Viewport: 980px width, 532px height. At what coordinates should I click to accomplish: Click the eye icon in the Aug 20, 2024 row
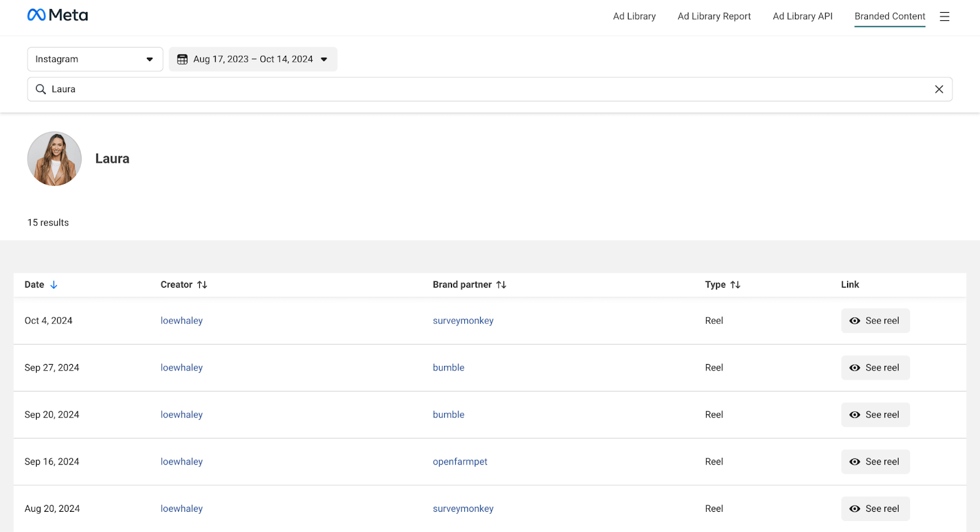point(854,509)
